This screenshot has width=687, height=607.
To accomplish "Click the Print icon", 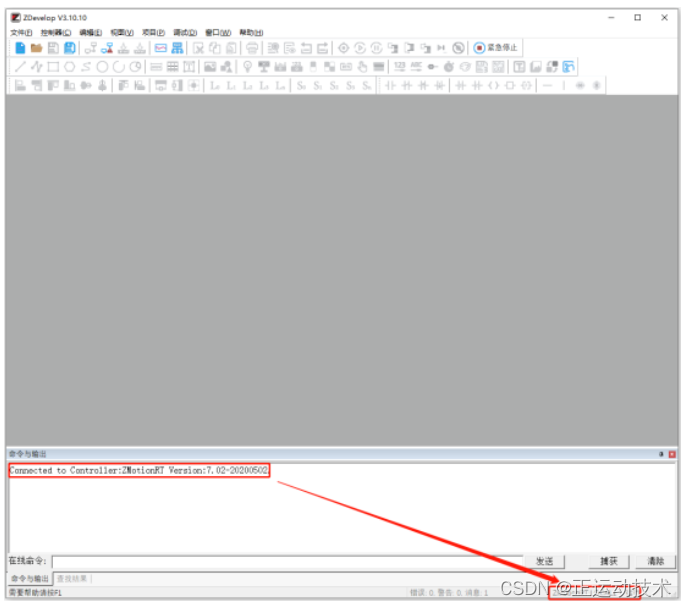I will tap(252, 48).
